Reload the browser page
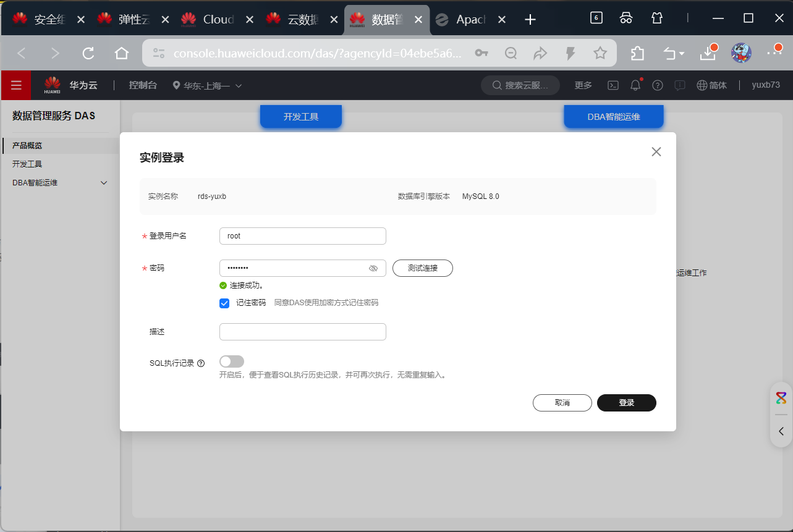 click(x=88, y=53)
